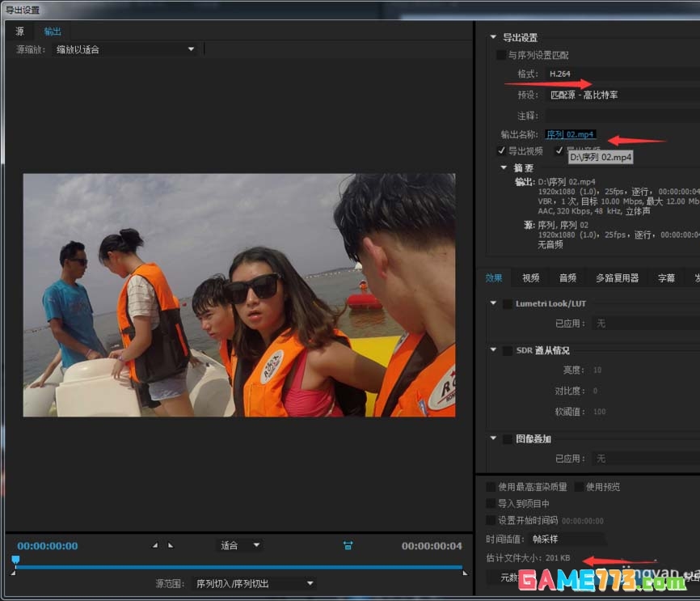Toggle the 导出视频 checkbox
This screenshot has height=601, width=700.
pyautogui.click(x=501, y=150)
